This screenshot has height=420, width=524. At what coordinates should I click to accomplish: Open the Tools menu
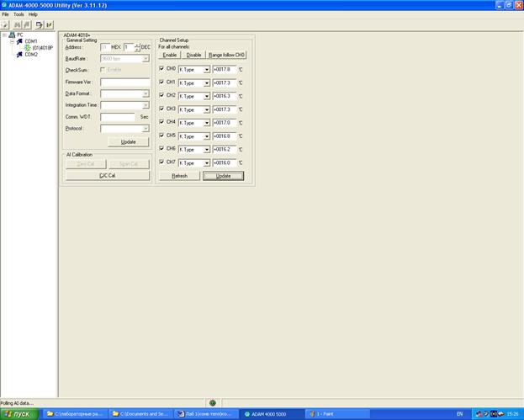pyautogui.click(x=19, y=14)
